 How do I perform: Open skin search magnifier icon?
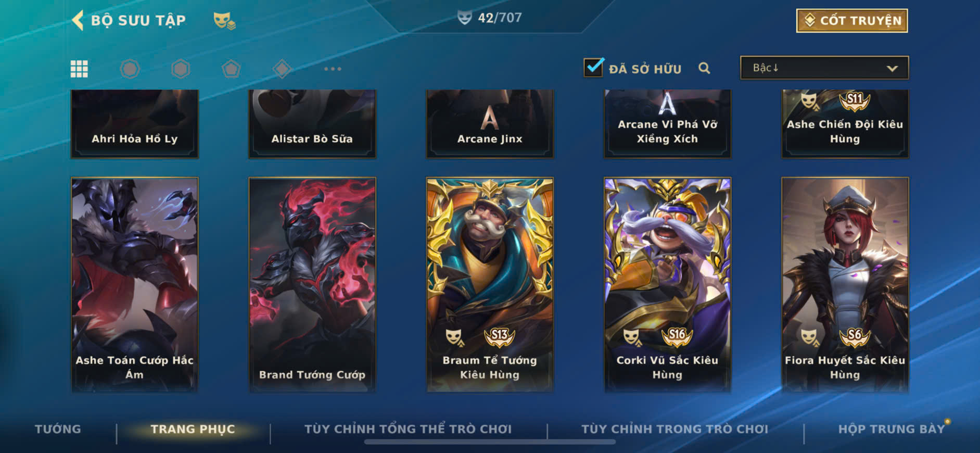click(x=704, y=68)
